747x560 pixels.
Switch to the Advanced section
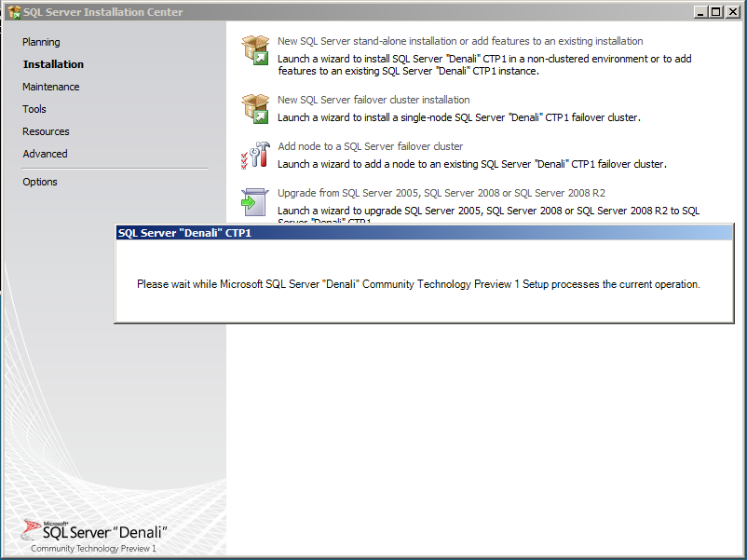click(45, 154)
